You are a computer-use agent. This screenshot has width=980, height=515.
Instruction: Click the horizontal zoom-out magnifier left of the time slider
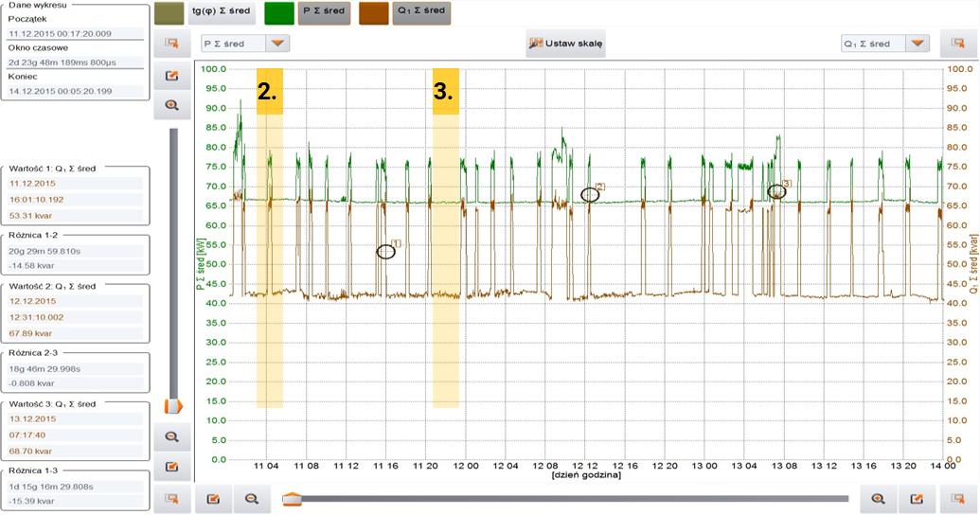252,499
